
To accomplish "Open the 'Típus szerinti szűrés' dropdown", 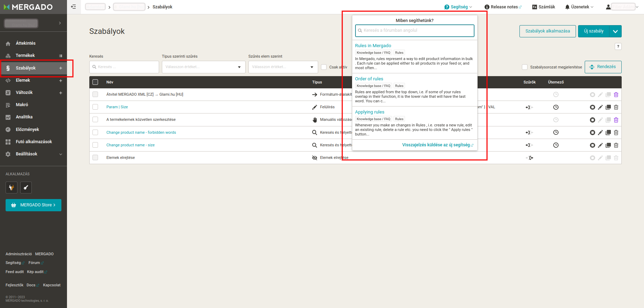I will click(203, 67).
